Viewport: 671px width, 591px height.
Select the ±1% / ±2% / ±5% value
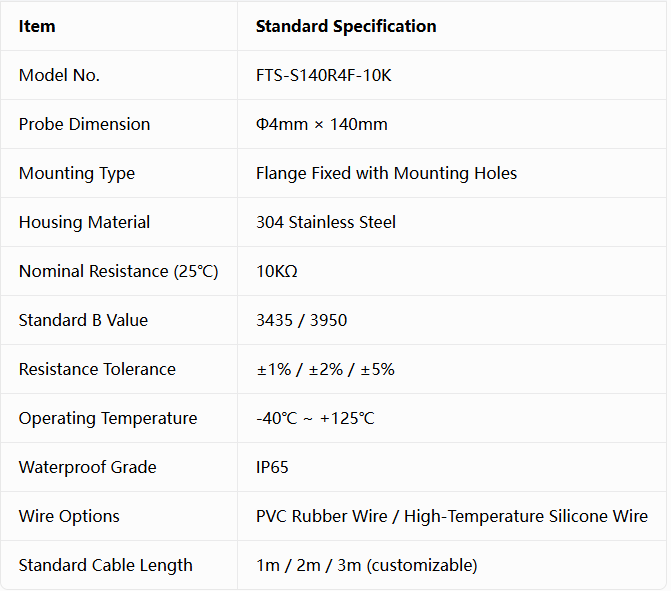pyautogui.click(x=325, y=370)
